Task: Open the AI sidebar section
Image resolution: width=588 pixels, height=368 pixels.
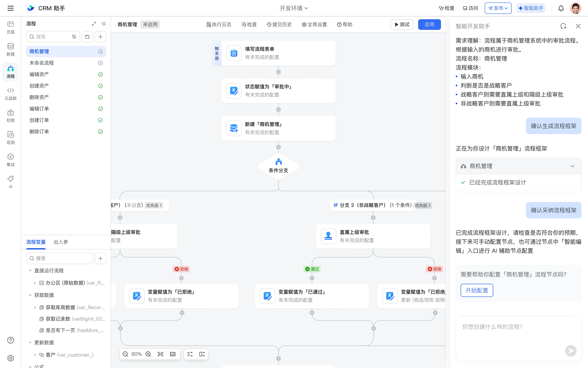Action: coord(10,182)
